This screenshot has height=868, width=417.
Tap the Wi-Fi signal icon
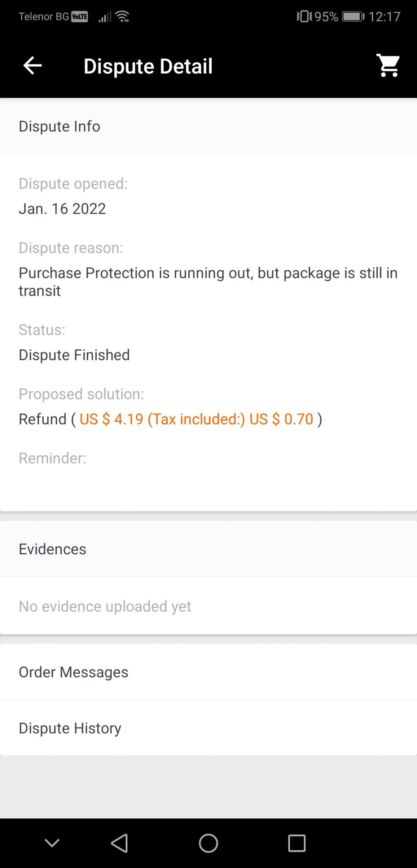tap(122, 17)
